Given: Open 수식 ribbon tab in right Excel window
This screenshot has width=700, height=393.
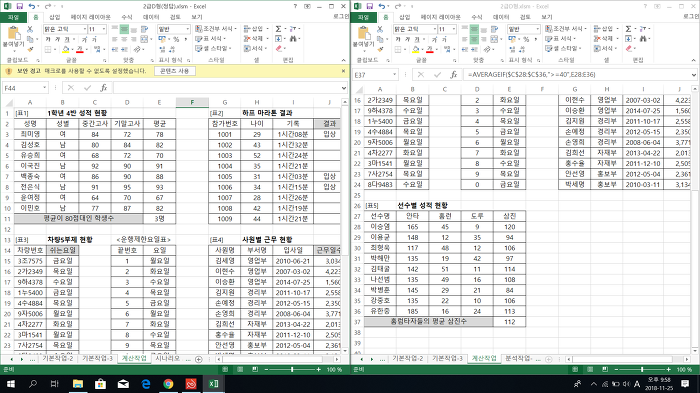Looking at the screenshot, I should tap(477, 17).
